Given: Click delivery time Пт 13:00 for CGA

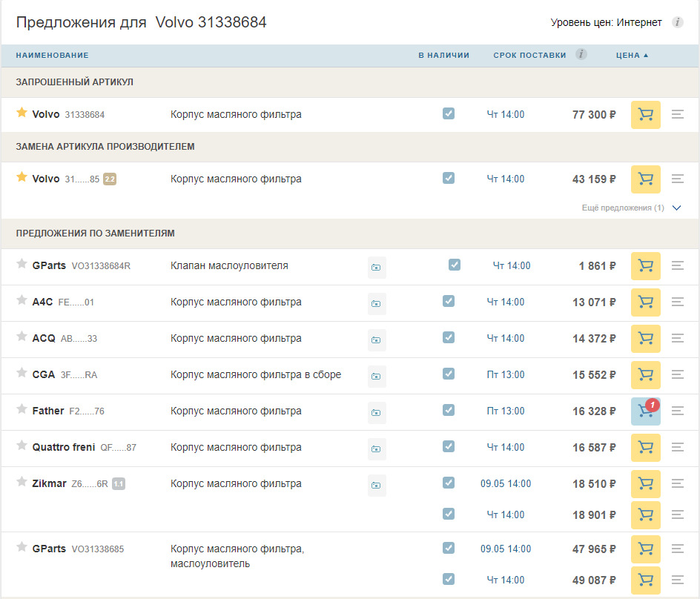Looking at the screenshot, I should (x=506, y=375).
